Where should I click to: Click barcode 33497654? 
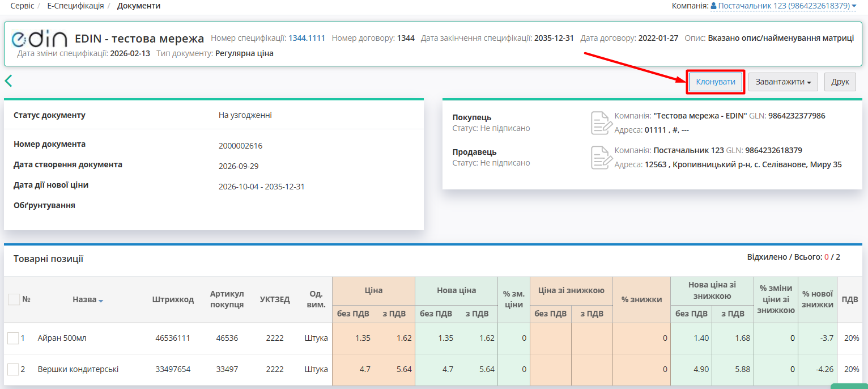coord(173,369)
